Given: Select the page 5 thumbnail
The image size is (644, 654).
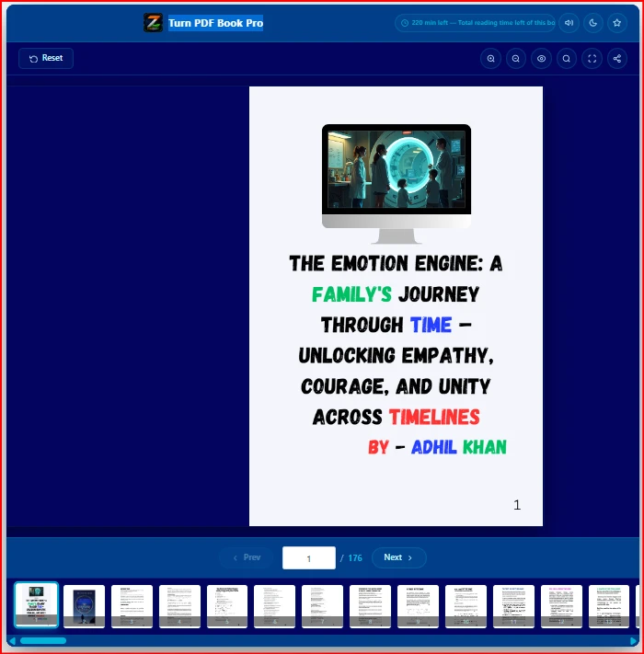Looking at the screenshot, I should click(227, 606).
